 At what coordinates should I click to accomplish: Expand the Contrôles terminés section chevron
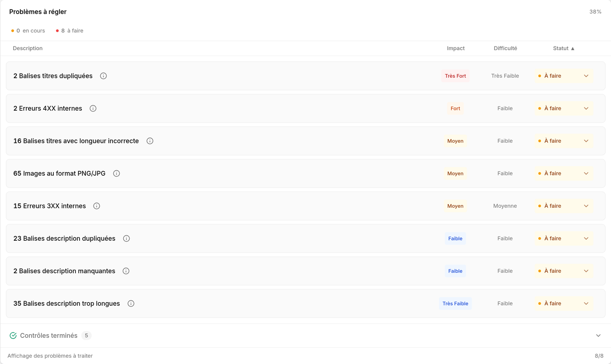598,336
